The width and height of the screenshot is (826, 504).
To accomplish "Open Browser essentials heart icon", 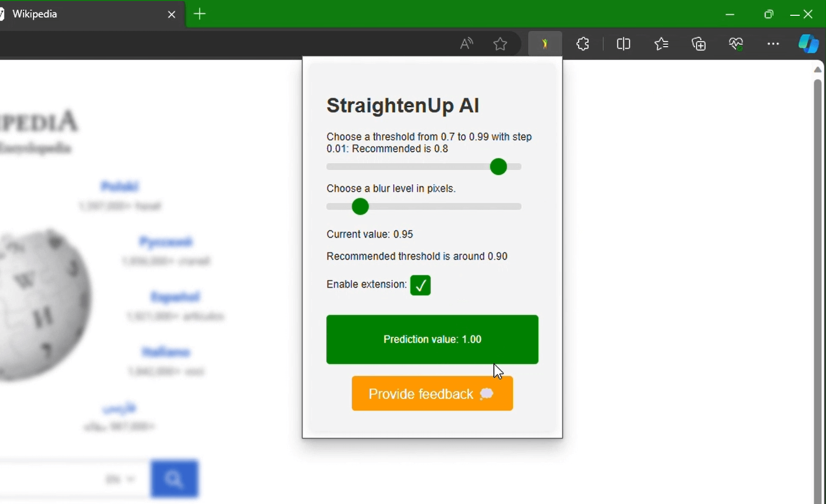I will (x=736, y=44).
